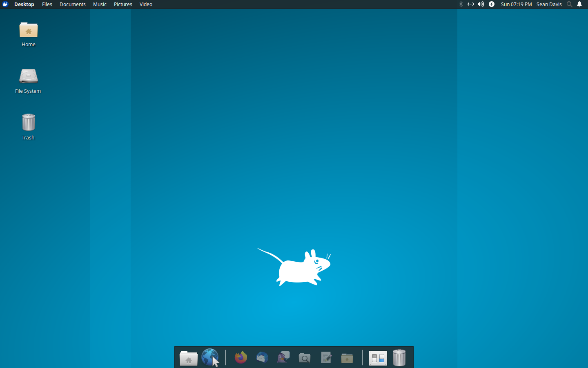Viewport: 588px width, 368px height.
Task: Launch the Mousepad text editor
Action: pyautogui.click(x=326, y=358)
